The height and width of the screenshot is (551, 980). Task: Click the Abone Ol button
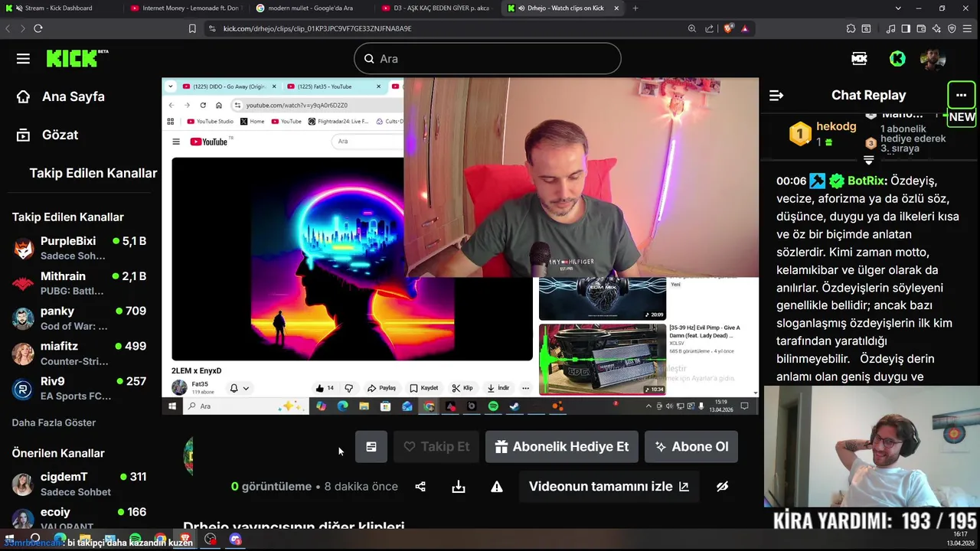pos(691,447)
